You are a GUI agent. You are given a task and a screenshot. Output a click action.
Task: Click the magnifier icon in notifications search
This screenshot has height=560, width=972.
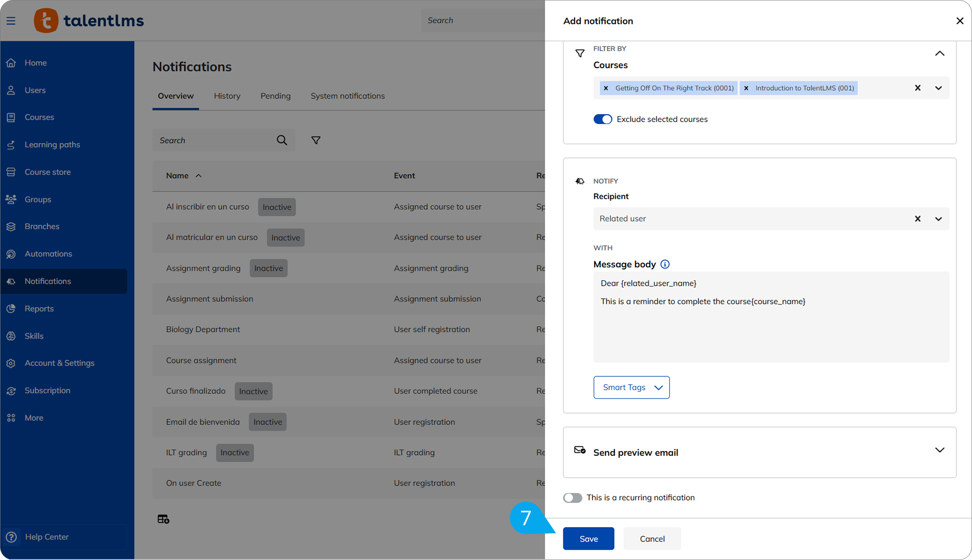282,140
